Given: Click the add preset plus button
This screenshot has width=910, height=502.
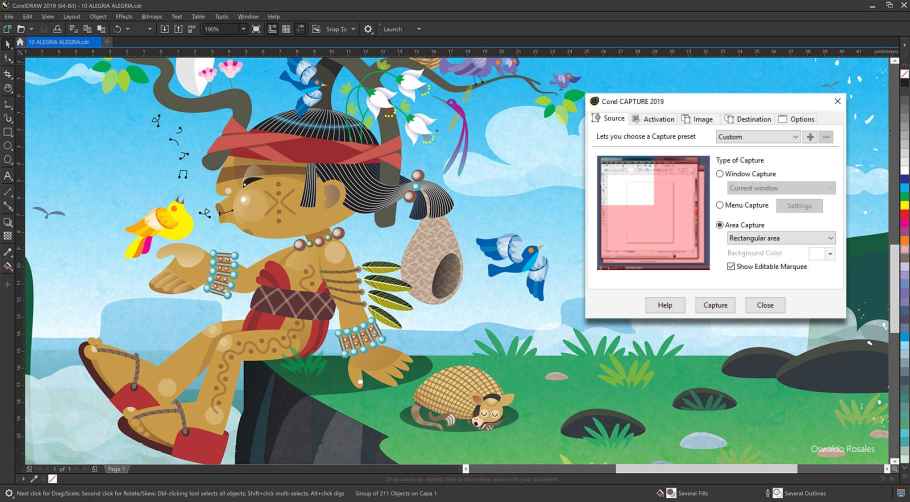Looking at the screenshot, I should point(810,137).
